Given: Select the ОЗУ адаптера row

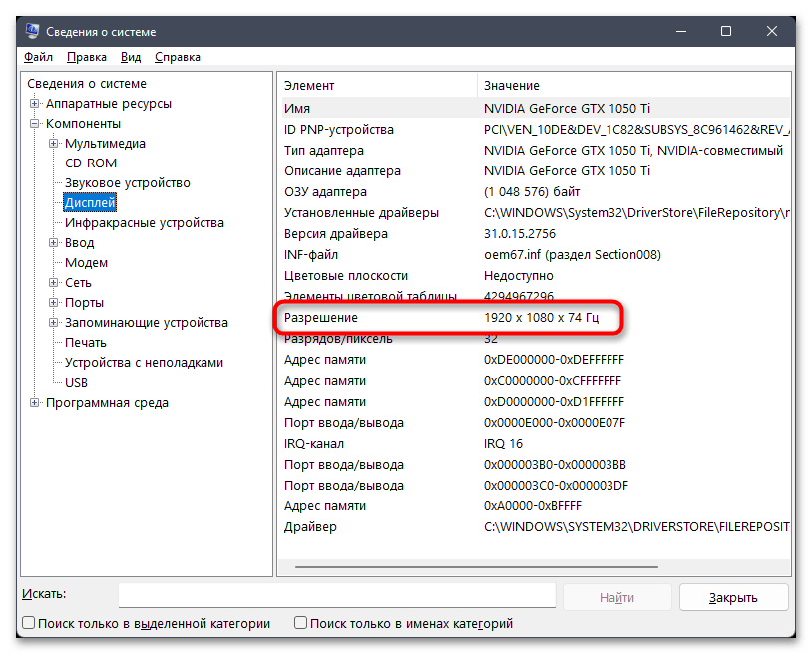Looking at the screenshot, I should 536,192.
